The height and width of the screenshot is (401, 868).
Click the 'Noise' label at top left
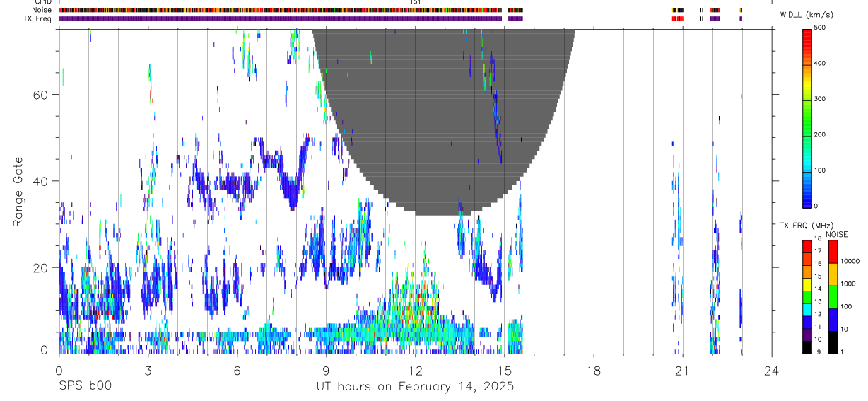click(x=42, y=10)
